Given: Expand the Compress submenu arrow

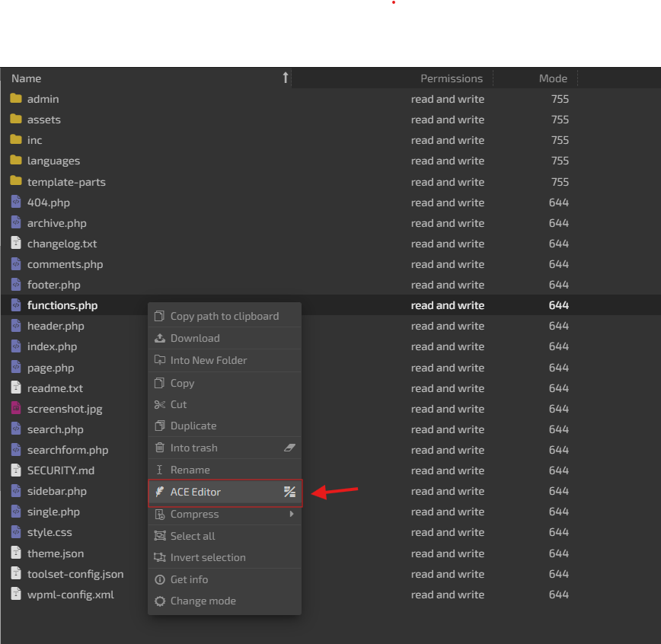Looking at the screenshot, I should tap(292, 514).
